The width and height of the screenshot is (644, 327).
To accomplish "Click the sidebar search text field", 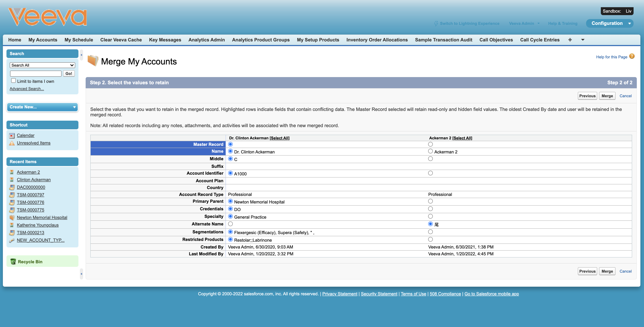I will (x=36, y=73).
